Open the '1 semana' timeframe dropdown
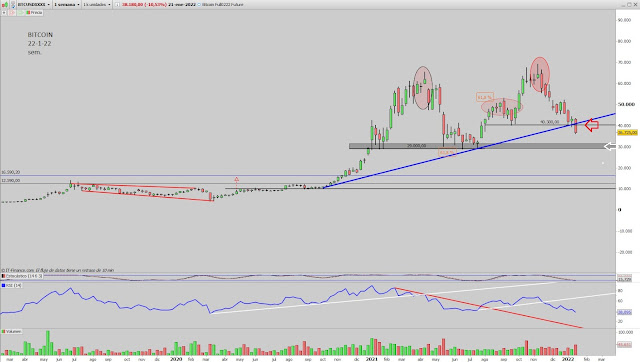Image resolution: width=640 pixels, height=362 pixels. click(x=67, y=4)
